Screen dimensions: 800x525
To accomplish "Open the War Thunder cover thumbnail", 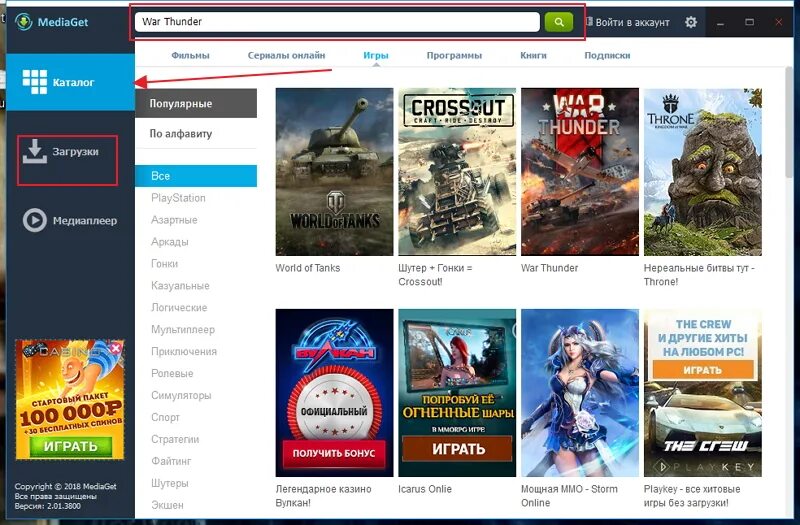I will pyautogui.click(x=580, y=172).
